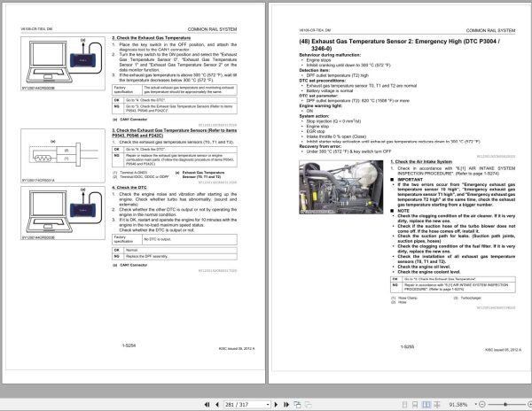Screen dimensions: 532x411
Task: Click 'COMMON RAIL SYSTEM' header on right page
Action: [490, 30]
